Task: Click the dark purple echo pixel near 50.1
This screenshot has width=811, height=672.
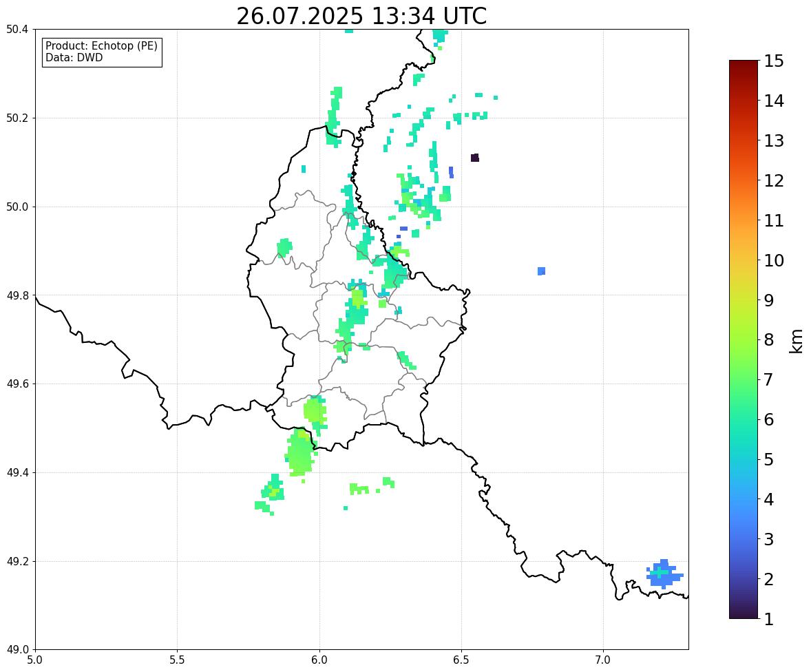Action: pos(475,158)
